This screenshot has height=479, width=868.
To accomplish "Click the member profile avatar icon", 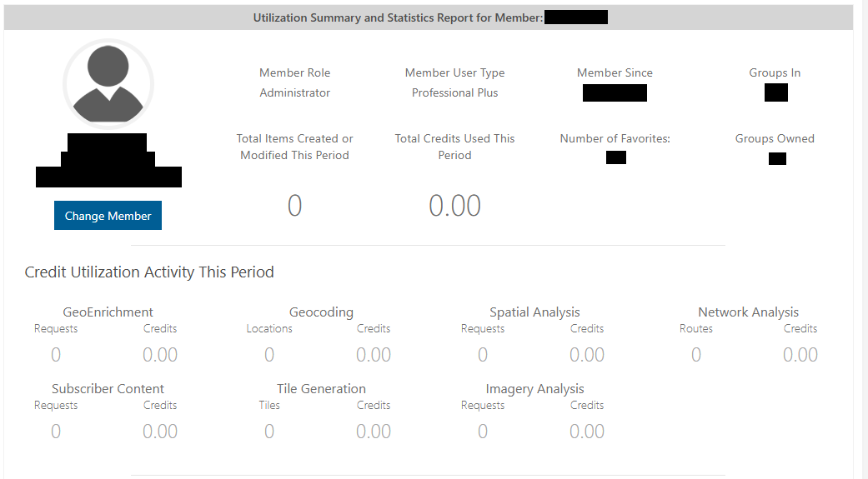I will coord(108,83).
